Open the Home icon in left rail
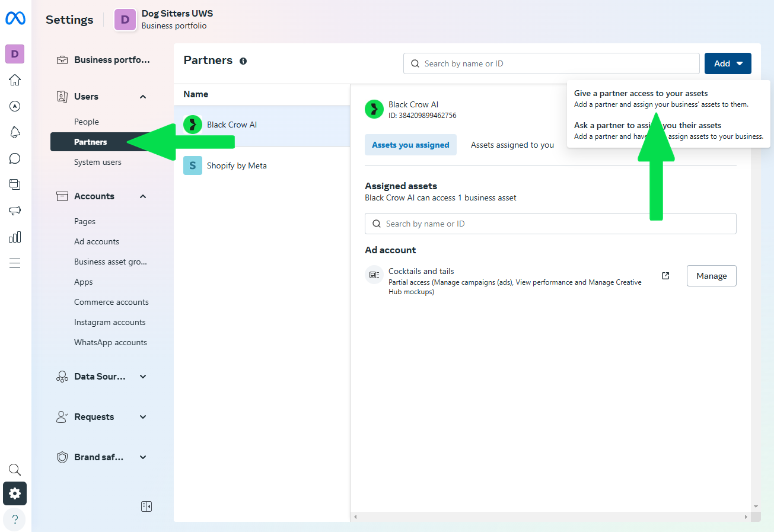Viewport: 774px width, 532px height. (x=15, y=80)
